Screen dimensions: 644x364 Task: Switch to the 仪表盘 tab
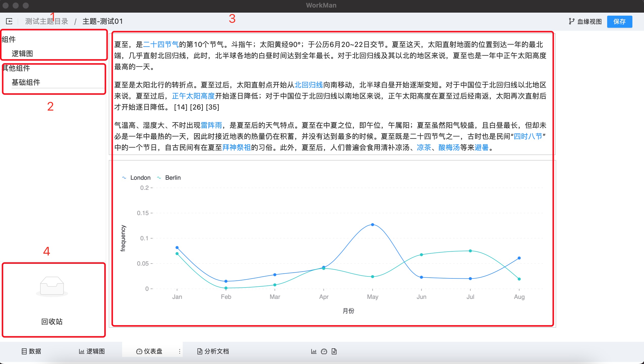(x=149, y=351)
